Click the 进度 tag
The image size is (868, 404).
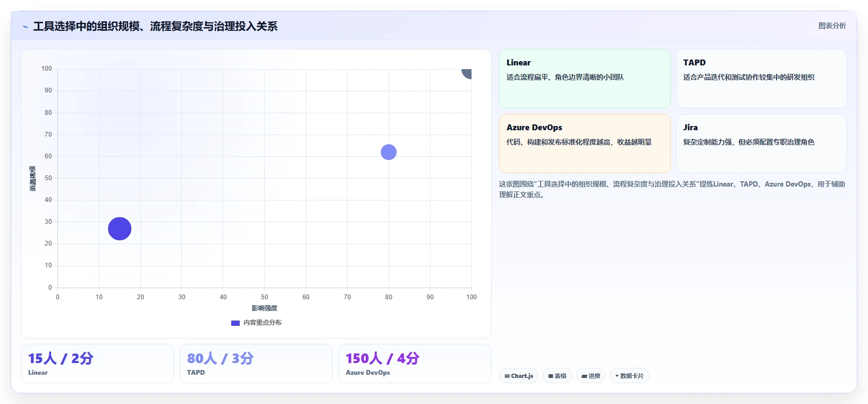[591, 376]
